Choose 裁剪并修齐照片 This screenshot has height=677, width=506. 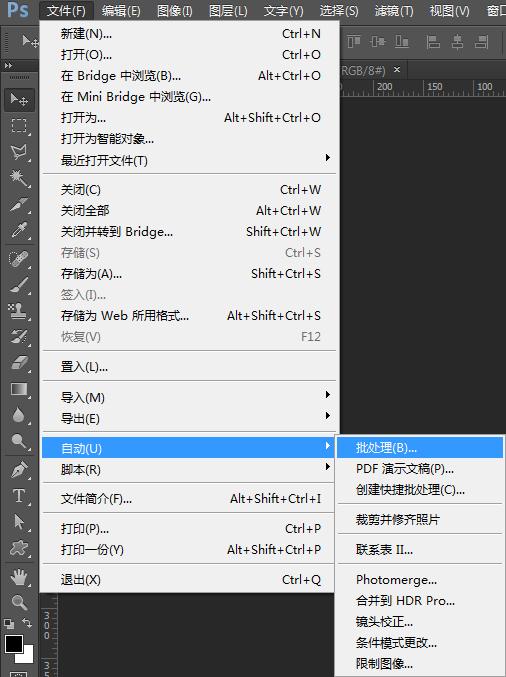[420, 519]
